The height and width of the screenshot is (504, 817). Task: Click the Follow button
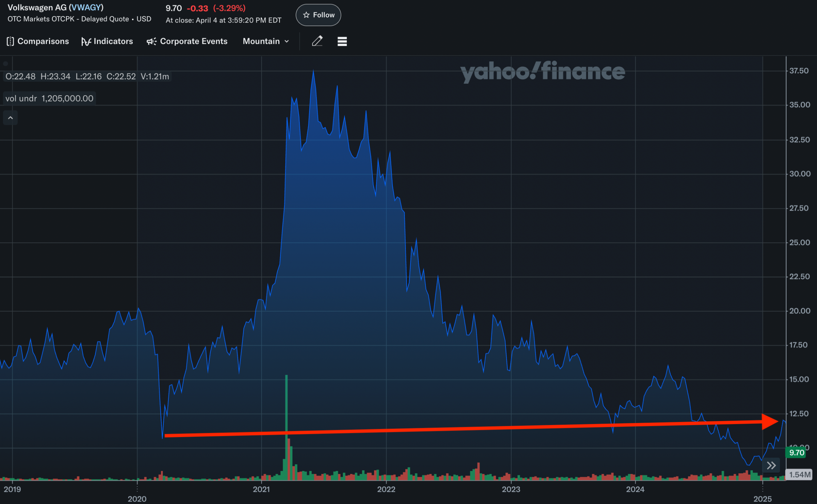318,15
